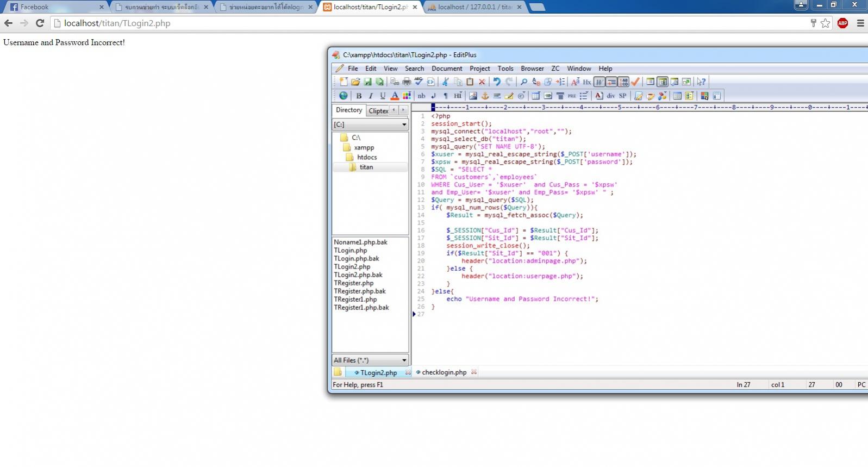Toggle the auto indent button
The width and height of the screenshot is (868, 467).
(611, 82)
